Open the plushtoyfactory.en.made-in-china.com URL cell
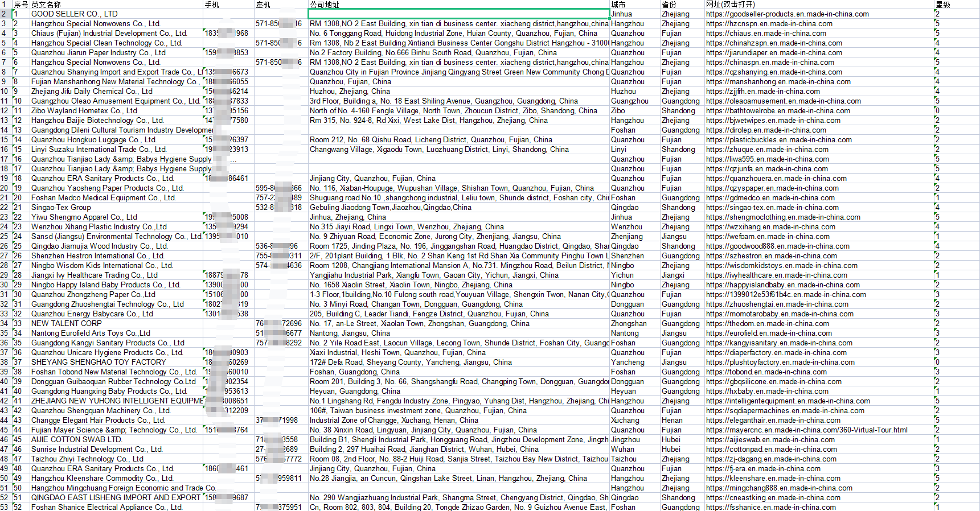 (819, 362)
